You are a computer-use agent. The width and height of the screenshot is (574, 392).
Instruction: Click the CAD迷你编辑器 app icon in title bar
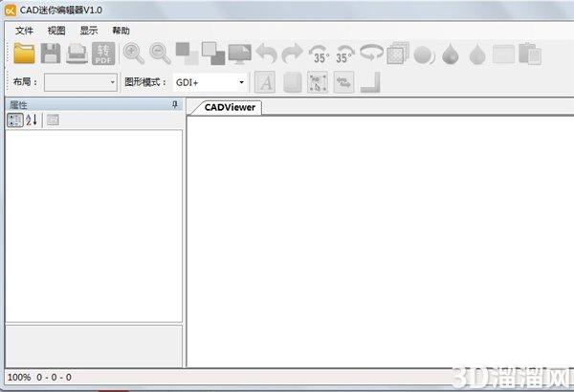click(x=11, y=11)
